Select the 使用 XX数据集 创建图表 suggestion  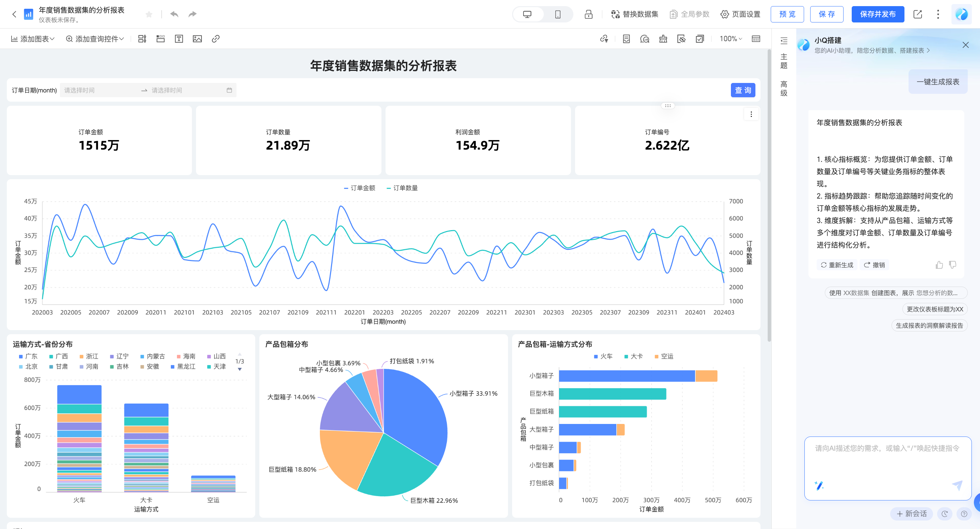pyautogui.click(x=896, y=293)
